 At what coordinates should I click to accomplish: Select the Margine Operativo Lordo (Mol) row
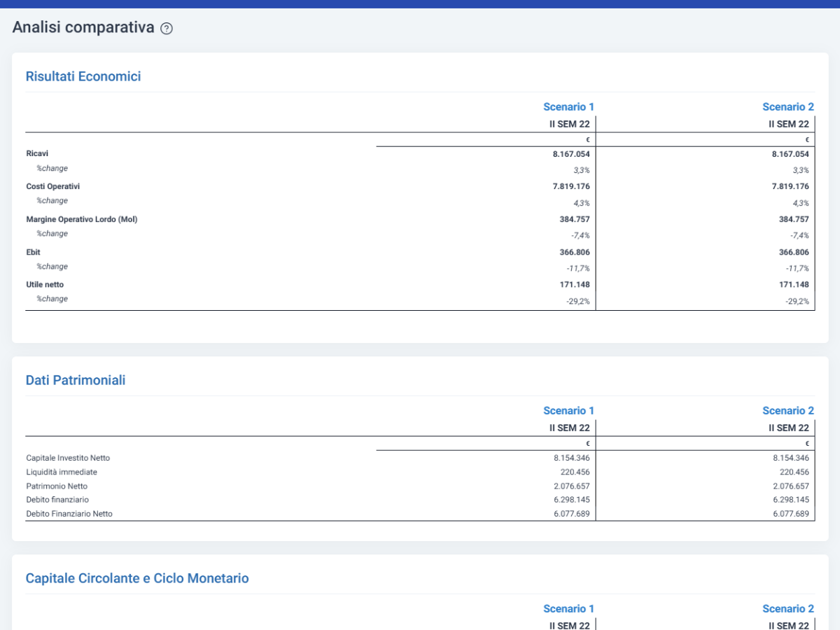pos(420,219)
